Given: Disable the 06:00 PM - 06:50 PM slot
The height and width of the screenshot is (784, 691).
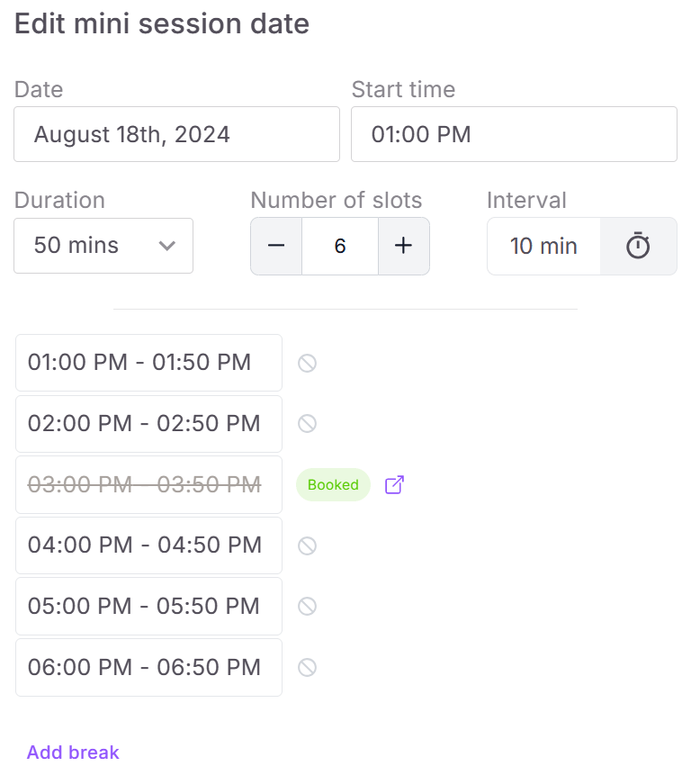Looking at the screenshot, I should 308,667.
